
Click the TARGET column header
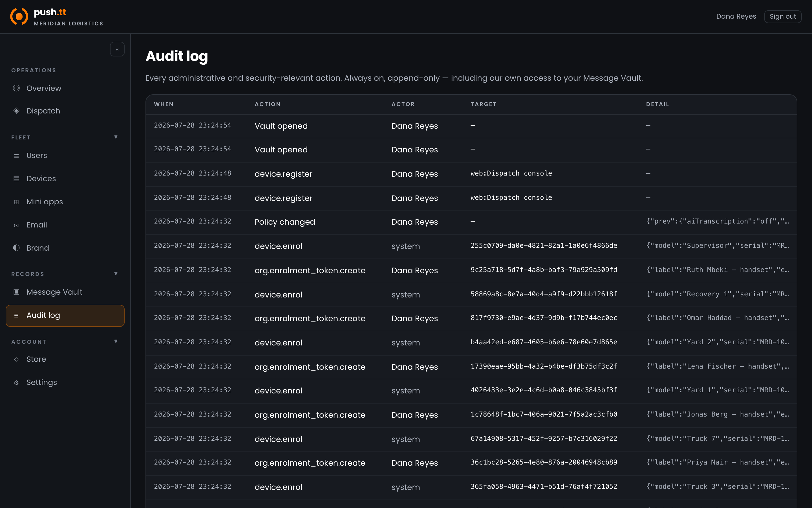483,104
